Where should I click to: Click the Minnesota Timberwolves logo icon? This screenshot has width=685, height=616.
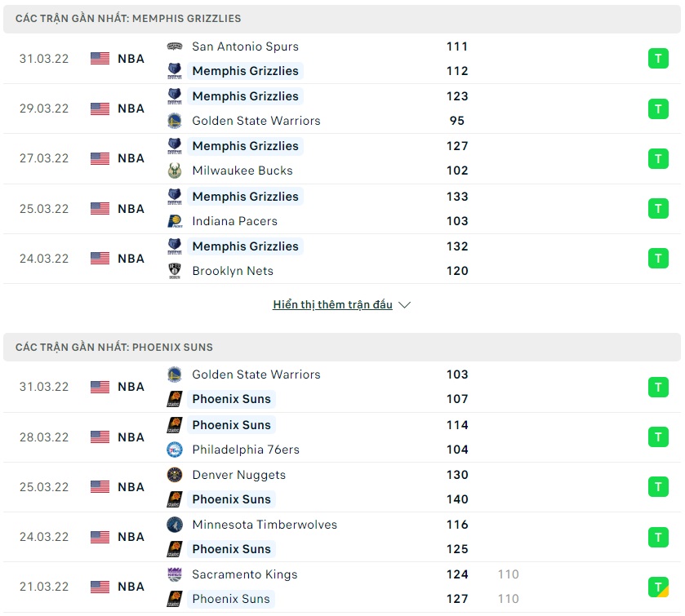[175, 525]
